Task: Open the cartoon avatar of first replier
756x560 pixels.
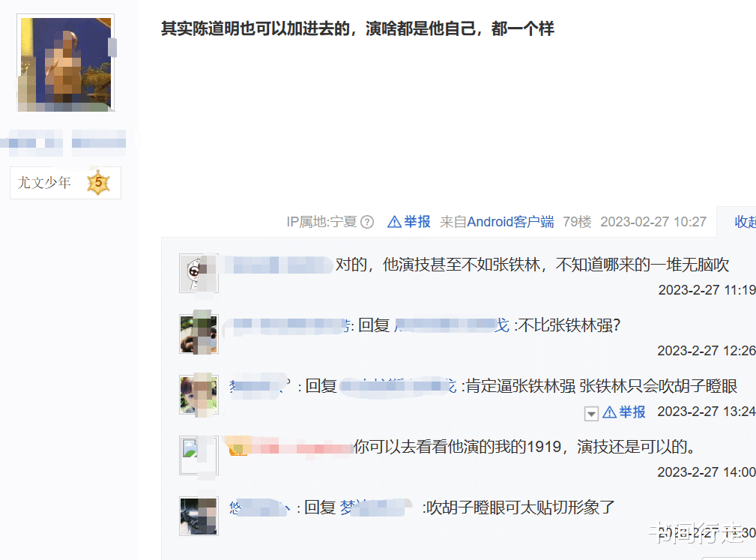Action: [x=199, y=274]
